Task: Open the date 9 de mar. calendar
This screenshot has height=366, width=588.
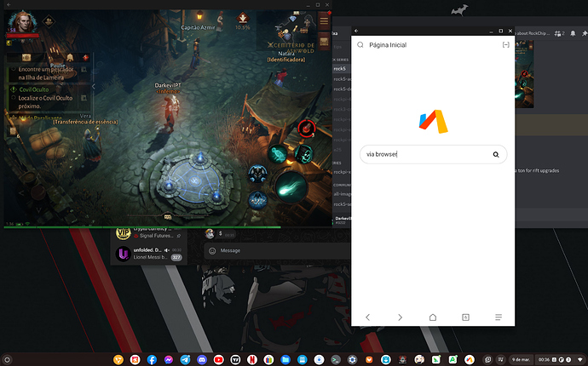Action: pos(521,360)
